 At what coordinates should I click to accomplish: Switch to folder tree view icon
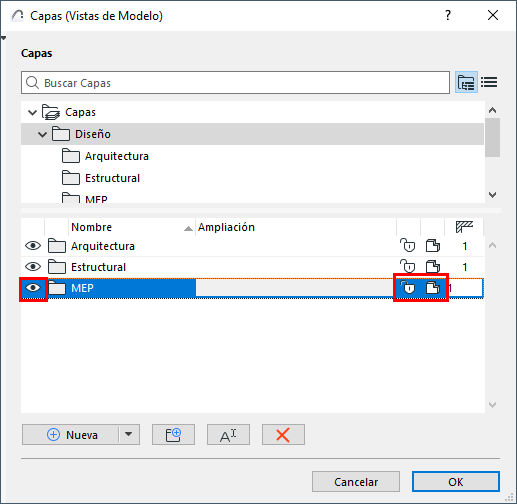pyautogui.click(x=466, y=82)
